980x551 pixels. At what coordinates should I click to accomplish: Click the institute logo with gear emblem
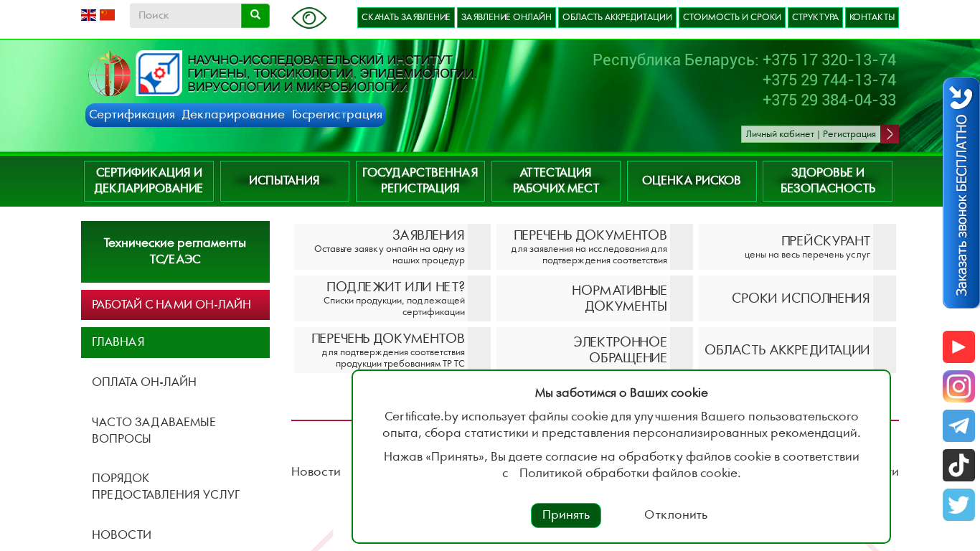(159, 73)
